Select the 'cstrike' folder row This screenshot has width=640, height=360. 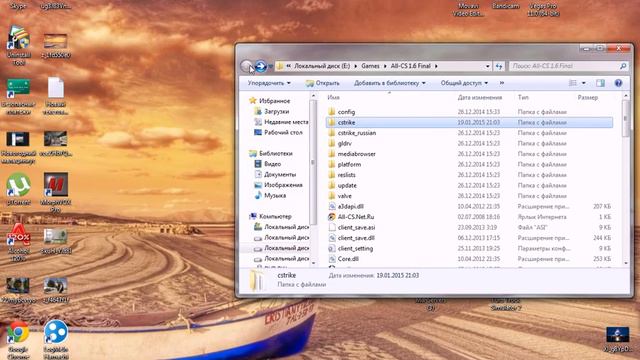(x=469, y=122)
